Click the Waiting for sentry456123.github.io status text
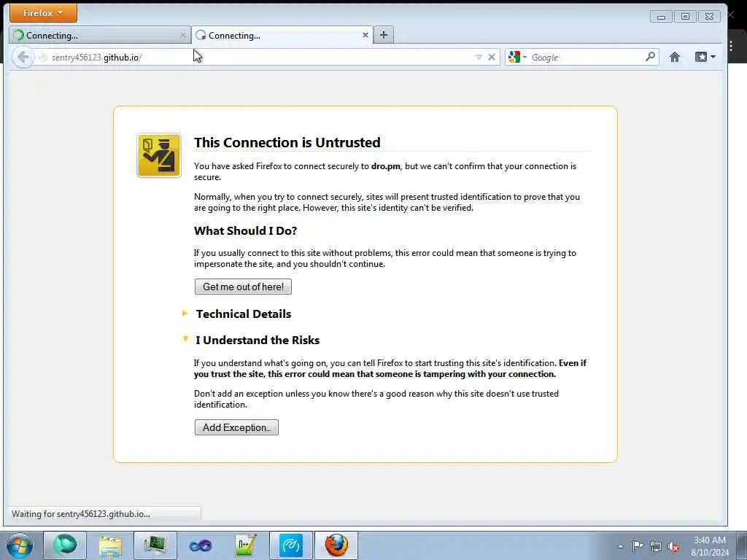 (x=81, y=514)
